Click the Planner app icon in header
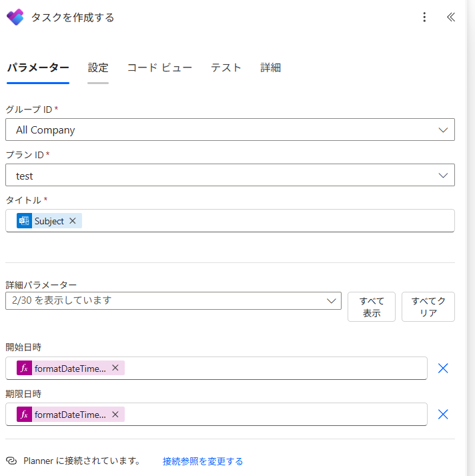The width and height of the screenshot is (475, 476). (15, 17)
